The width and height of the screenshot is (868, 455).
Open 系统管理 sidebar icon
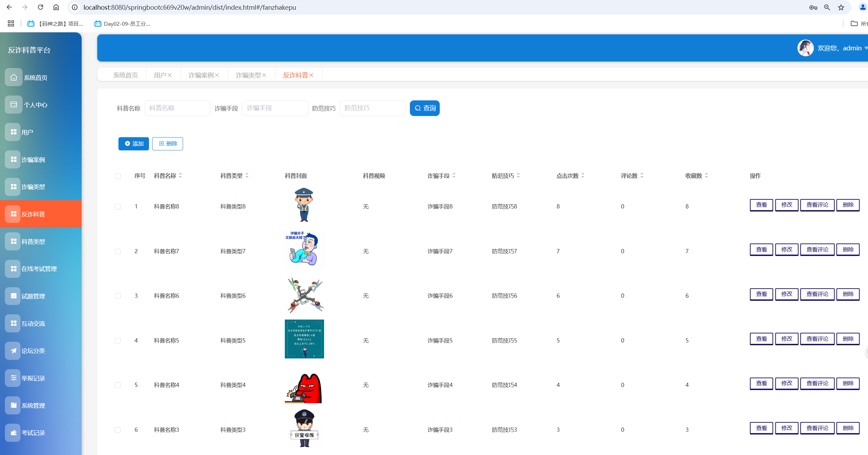click(x=14, y=405)
